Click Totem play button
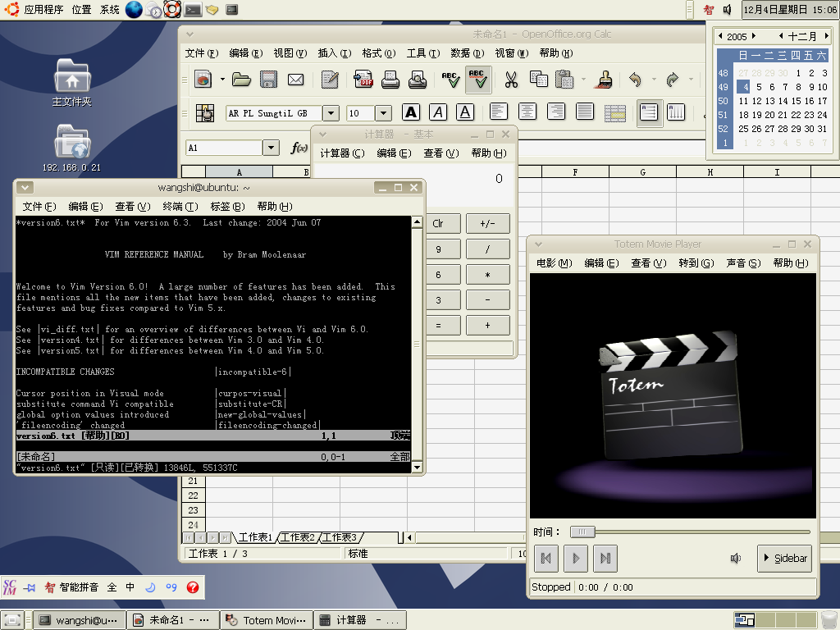The image size is (840, 630). 576,559
